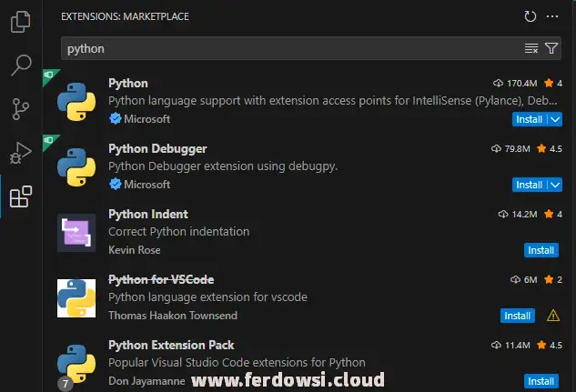Click the Python Debugger extension logo
Image resolution: width=576 pixels, height=392 pixels.
click(76, 167)
